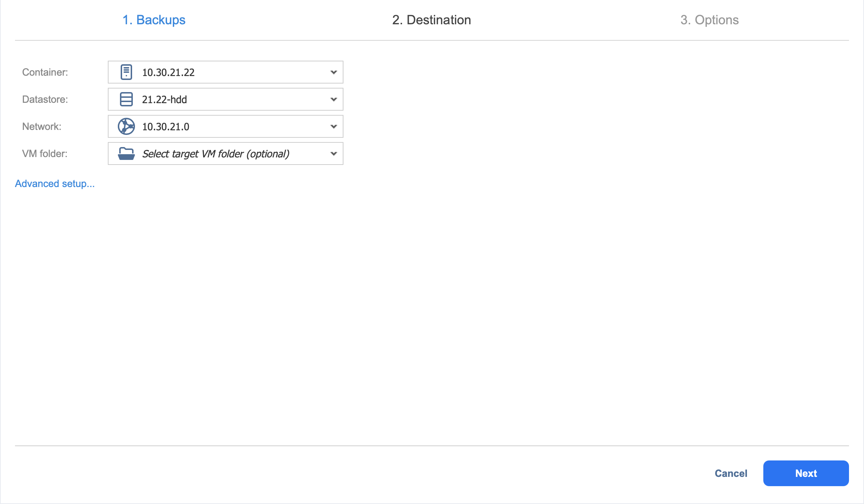Click the 21.22-hdd datastore value

[164, 100]
